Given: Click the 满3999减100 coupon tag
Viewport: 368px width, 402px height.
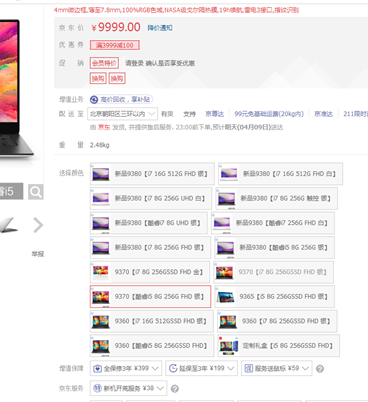Looking at the screenshot, I should 115,45.
